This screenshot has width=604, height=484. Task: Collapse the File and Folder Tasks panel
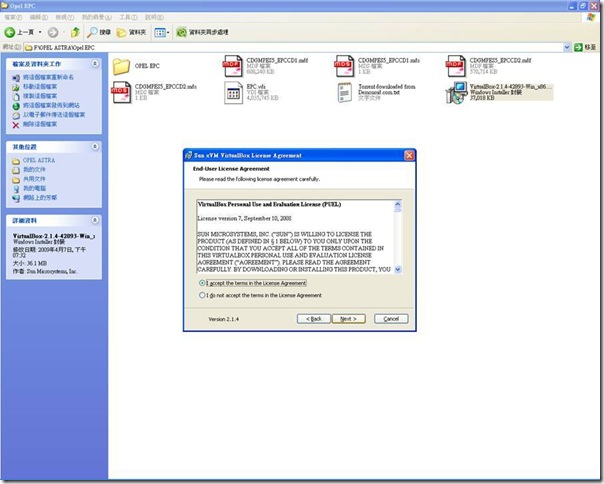click(95, 64)
